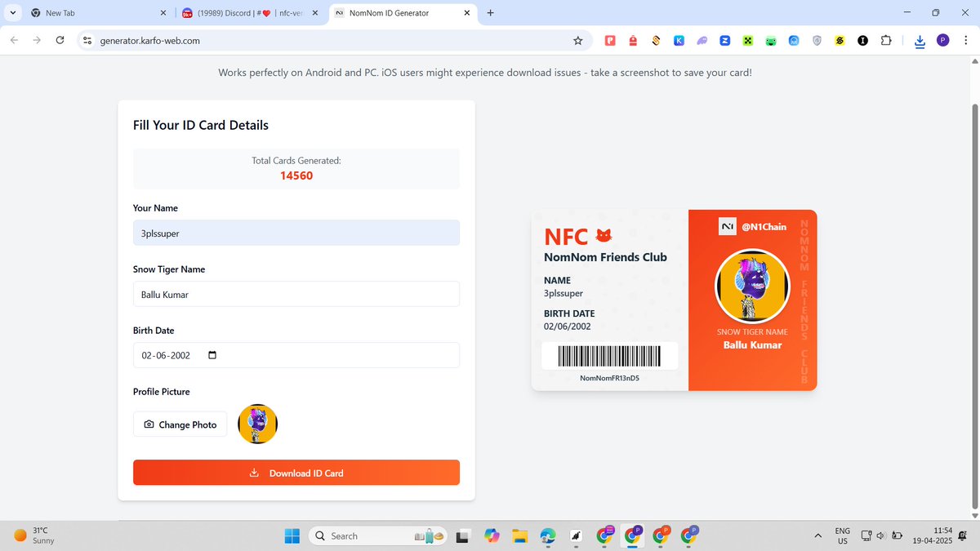
Task: Click Ballu Kumar on the ID card
Action: pyautogui.click(x=752, y=345)
